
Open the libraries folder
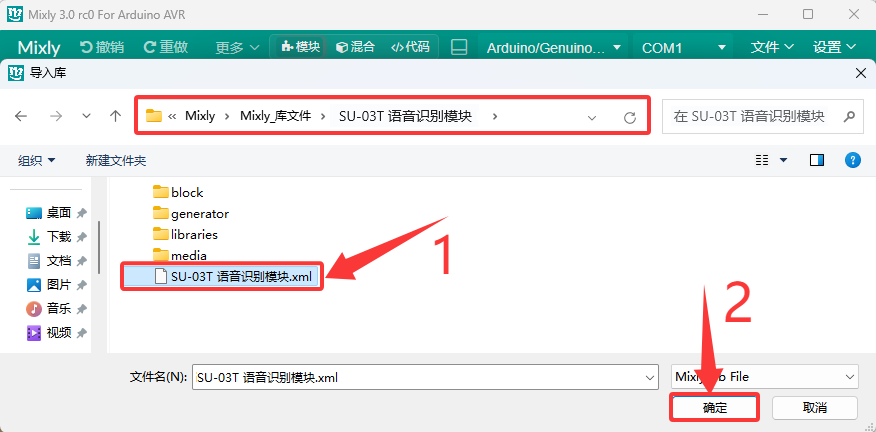tap(185, 234)
